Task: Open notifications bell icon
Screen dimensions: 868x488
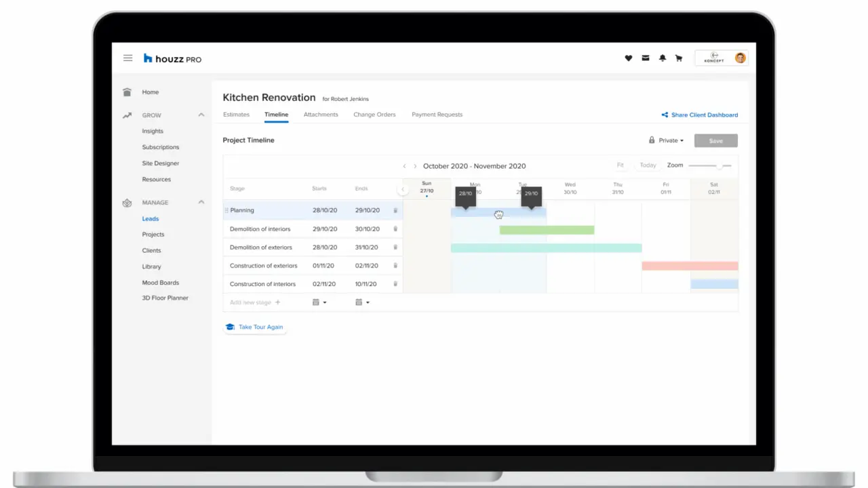Action: pyautogui.click(x=663, y=58)
